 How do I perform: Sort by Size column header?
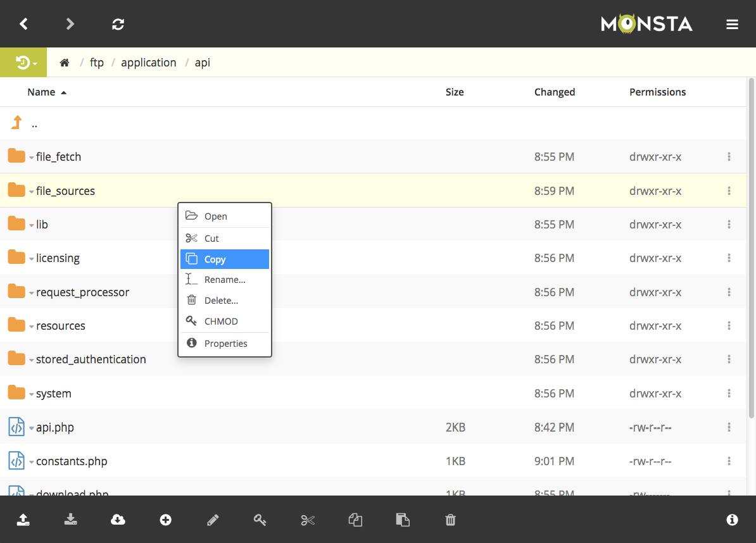455,92
